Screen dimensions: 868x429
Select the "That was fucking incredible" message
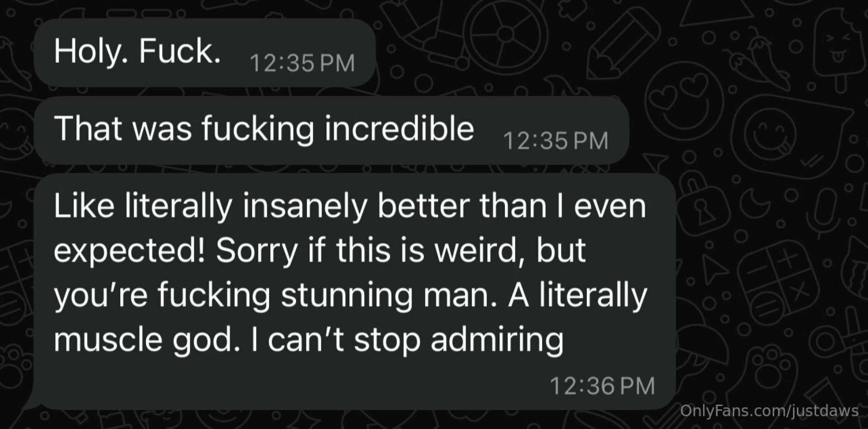click(x=264, y=129)
